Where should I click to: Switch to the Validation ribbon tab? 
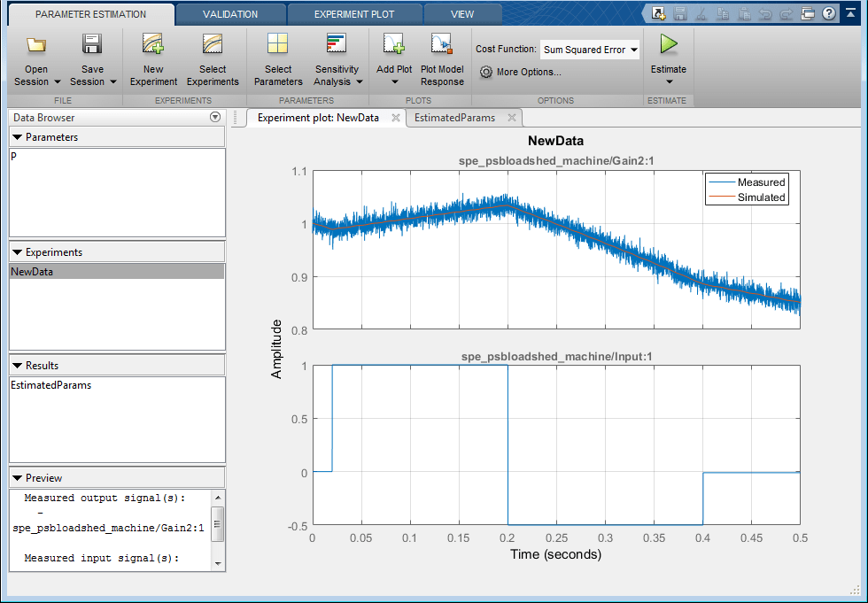(x=229, y=14)
